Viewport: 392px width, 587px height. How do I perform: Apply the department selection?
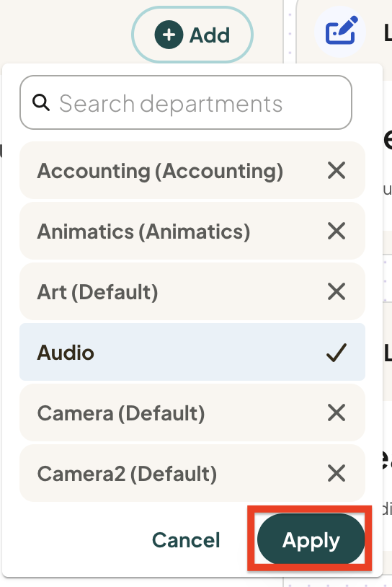coord(311,539)
